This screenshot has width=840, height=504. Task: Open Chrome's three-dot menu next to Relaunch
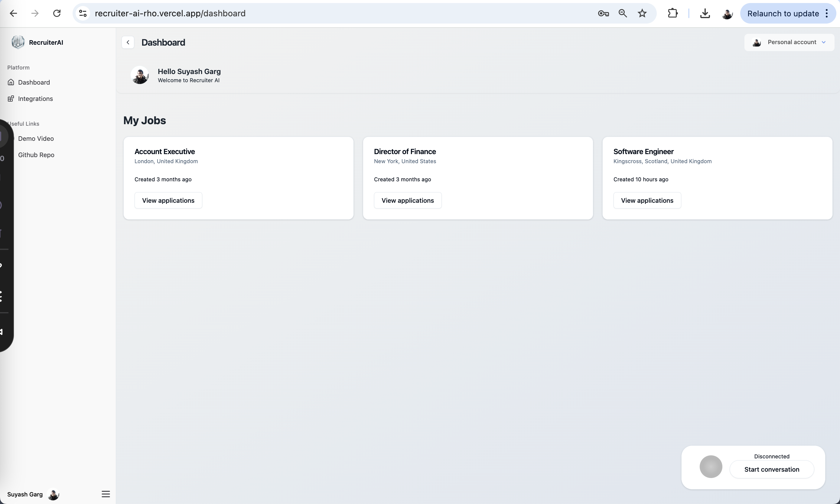tap(827, 14)
